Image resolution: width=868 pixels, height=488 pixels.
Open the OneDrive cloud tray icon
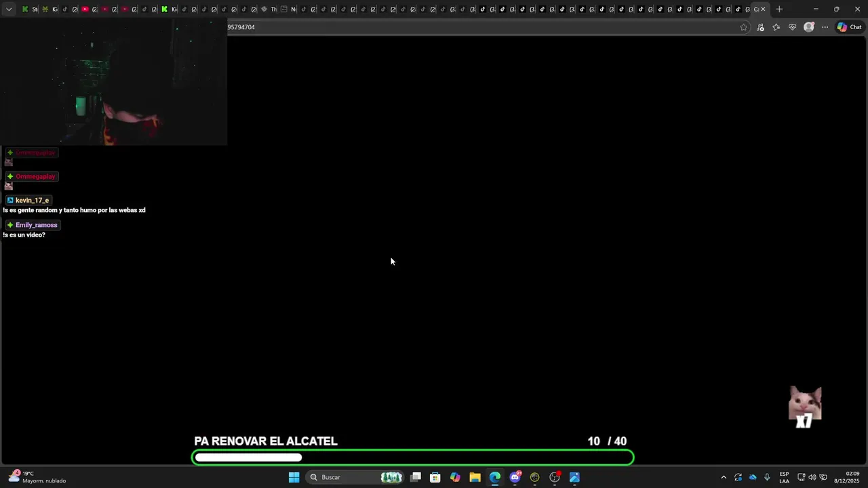click(753, 477)
